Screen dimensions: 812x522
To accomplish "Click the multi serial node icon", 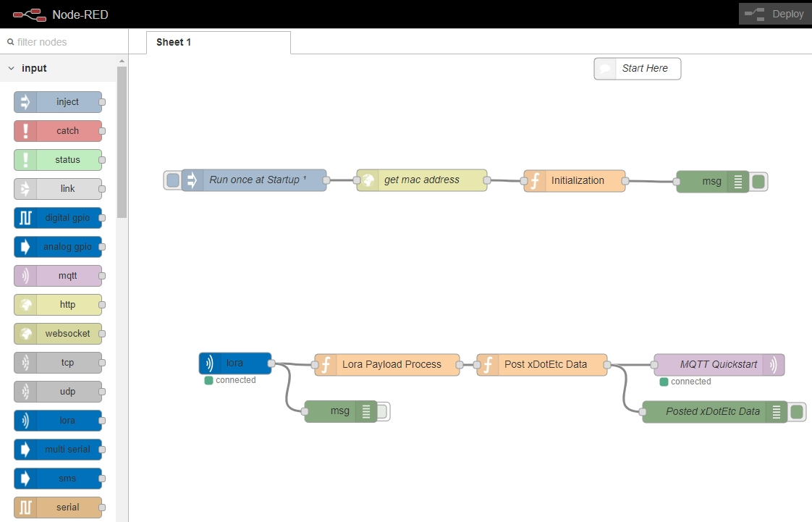I will pyautogui.click(x=25, y=450).
